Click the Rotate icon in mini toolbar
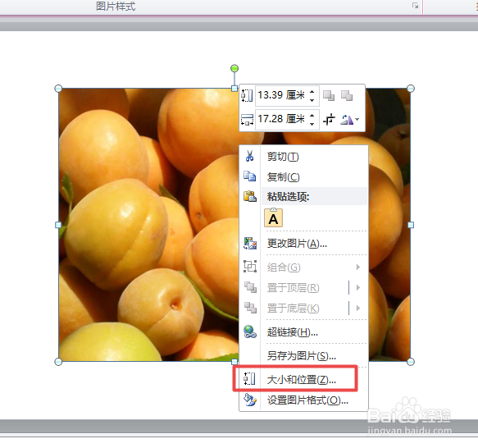The width and height of the screenshot is (478, 448). 347,119
